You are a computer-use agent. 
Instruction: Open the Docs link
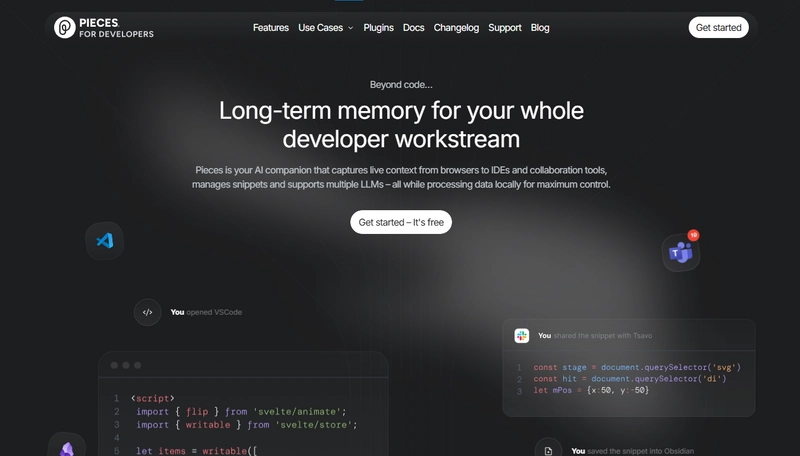click(x=413, y=28)
